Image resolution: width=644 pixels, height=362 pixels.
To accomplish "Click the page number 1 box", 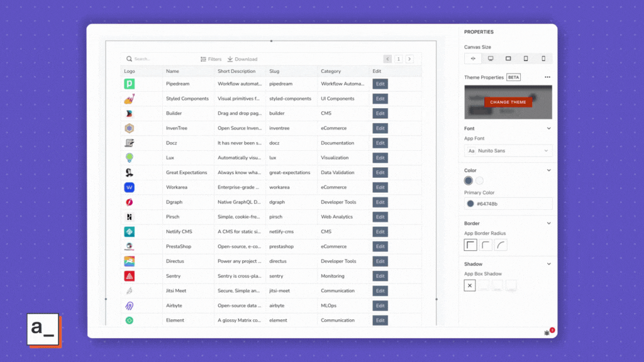I will (398, 59).
